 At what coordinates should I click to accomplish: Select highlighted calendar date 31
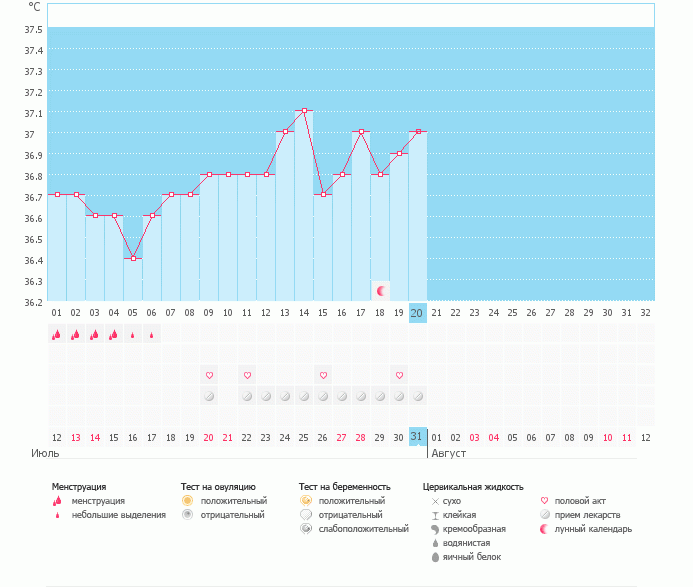(x=418, y=437)
